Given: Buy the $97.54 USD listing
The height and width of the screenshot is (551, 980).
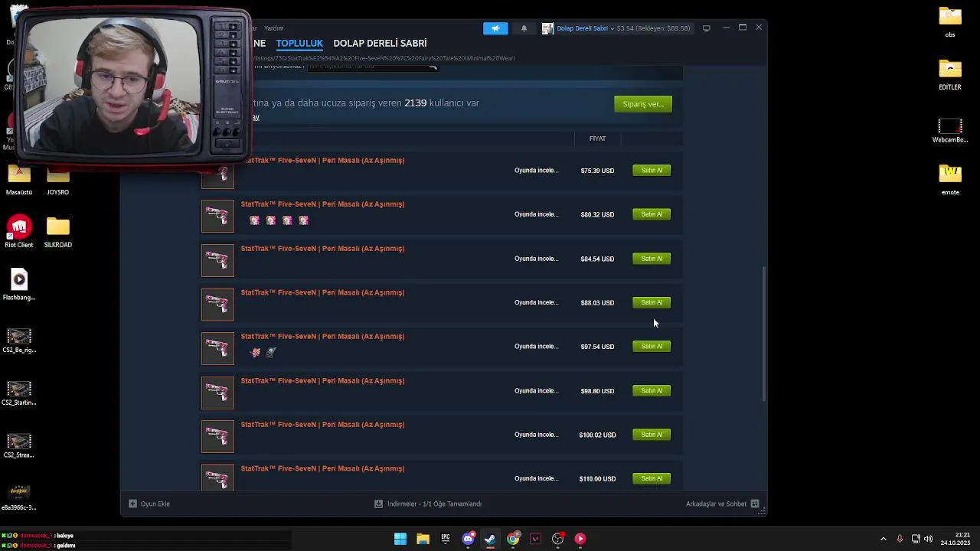Looking at the screenshot, I should (x=652, y=347).
